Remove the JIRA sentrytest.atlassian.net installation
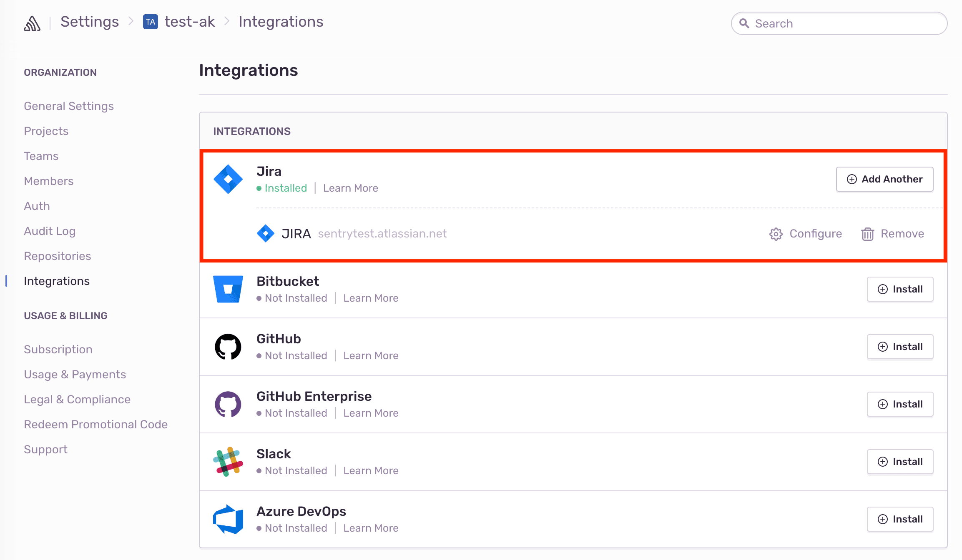 pos(893,234)
